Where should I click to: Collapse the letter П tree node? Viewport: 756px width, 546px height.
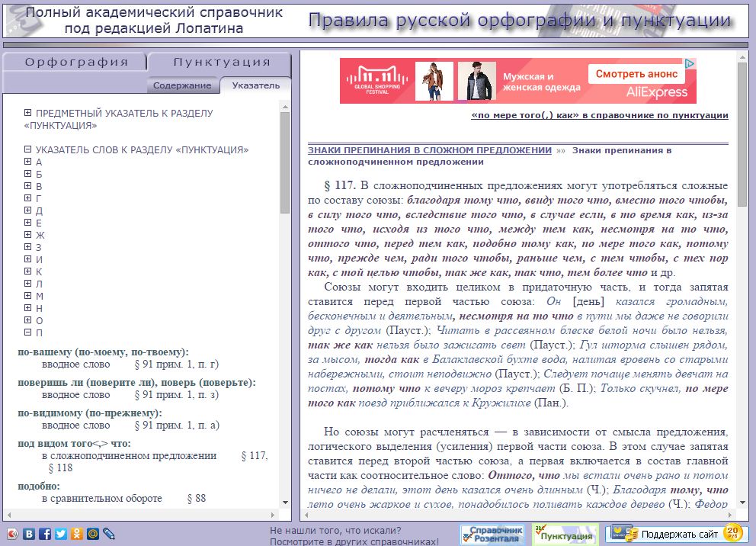(x=28, y=332)
